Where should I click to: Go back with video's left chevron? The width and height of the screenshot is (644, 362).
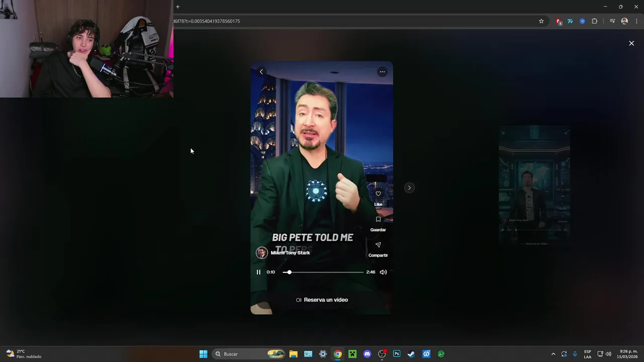pyautogui.click(x=261, y=72)
